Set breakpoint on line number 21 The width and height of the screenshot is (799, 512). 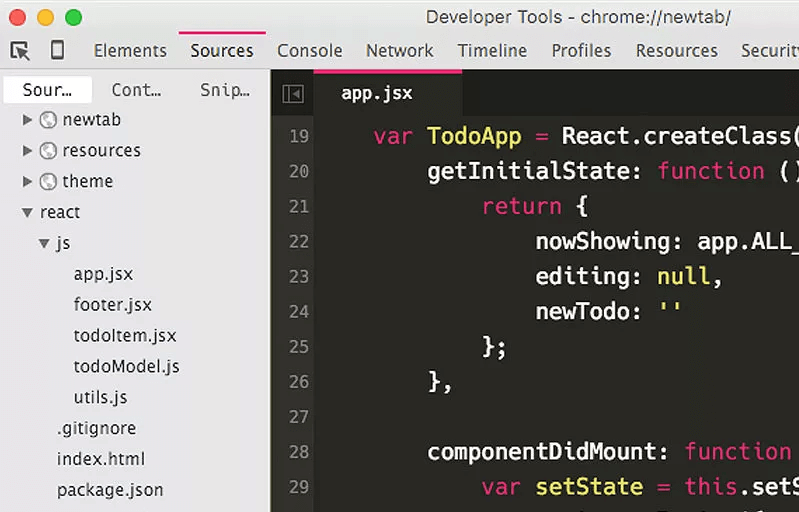pyautogui.click(x=299, y=207)
